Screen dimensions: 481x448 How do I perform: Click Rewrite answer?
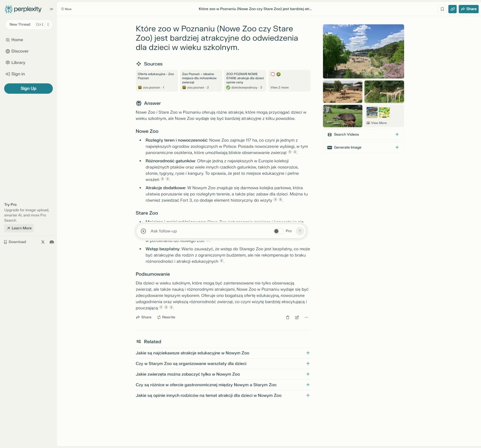click(166, 317)
